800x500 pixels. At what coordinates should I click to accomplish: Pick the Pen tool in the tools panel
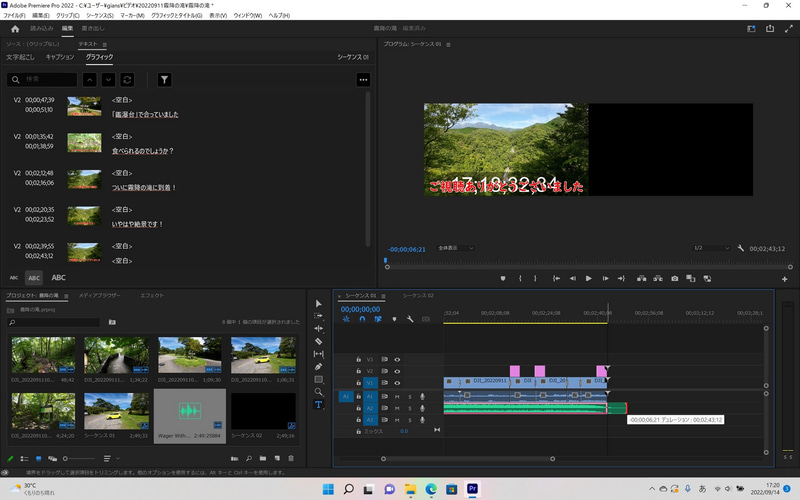coord(319,367)
